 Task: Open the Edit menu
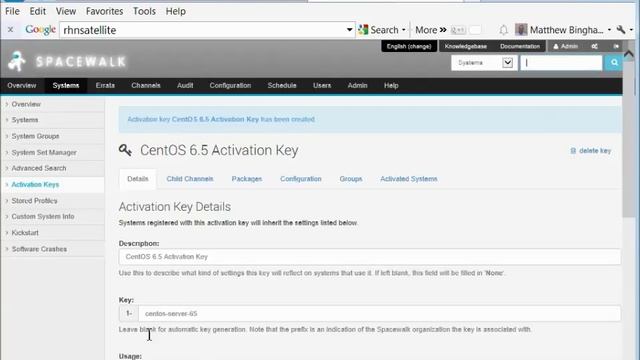38,11
